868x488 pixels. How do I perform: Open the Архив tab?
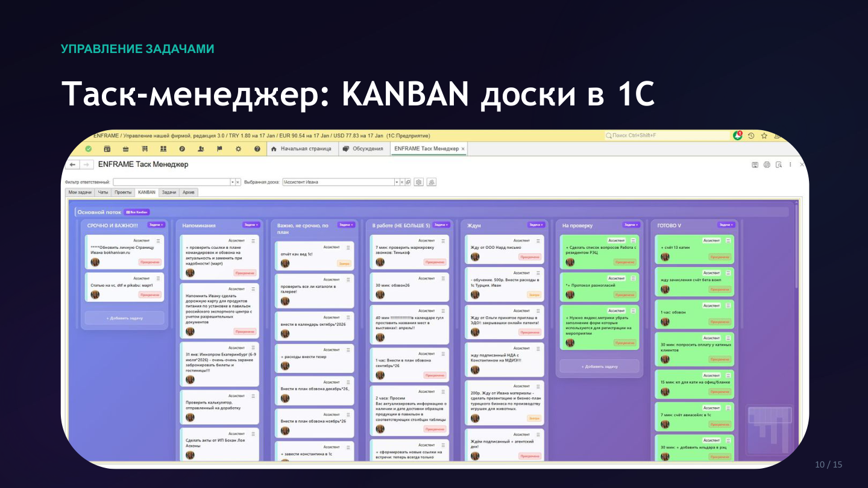189,192
